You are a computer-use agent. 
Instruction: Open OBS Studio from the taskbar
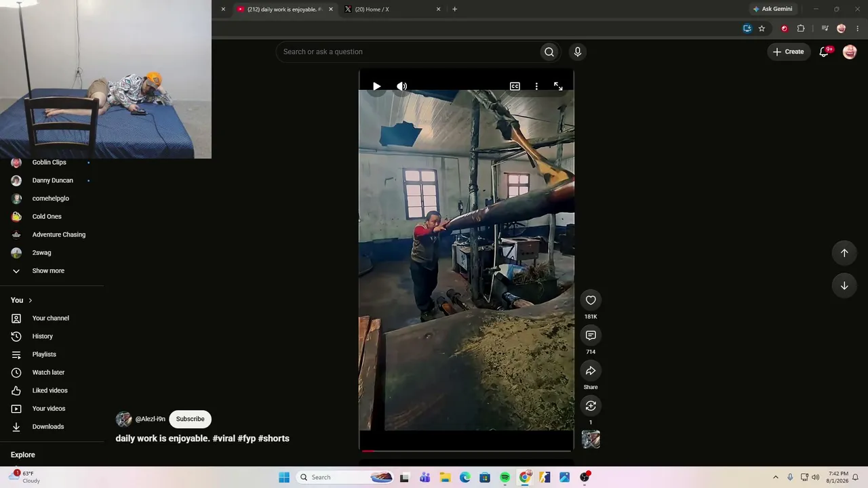click(585, 477)
